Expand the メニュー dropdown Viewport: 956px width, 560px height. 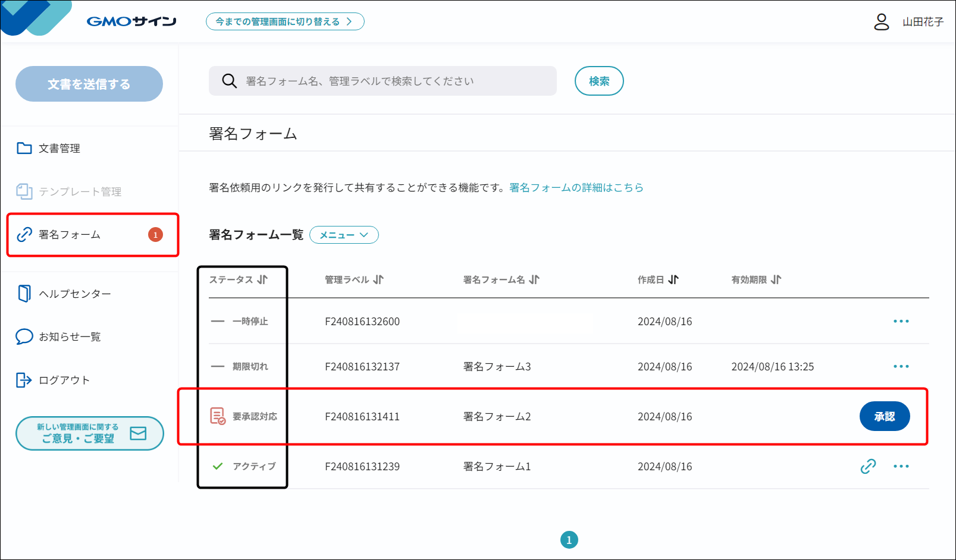[x=344, y=235]
